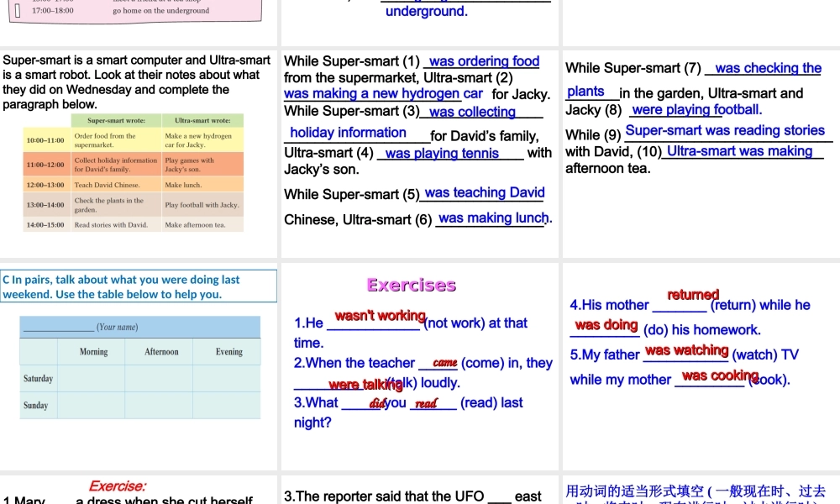Click the red answer 'wasn't working'

[381, 316]
